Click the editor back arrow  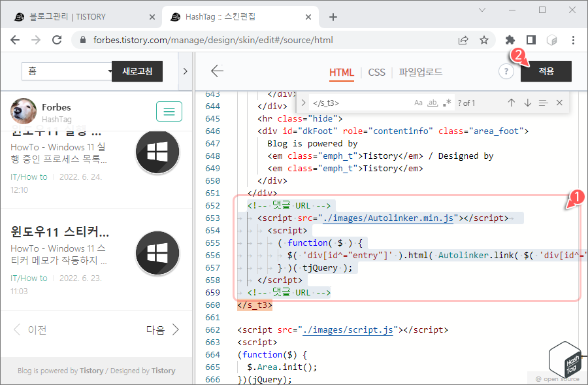pos(217,71)
